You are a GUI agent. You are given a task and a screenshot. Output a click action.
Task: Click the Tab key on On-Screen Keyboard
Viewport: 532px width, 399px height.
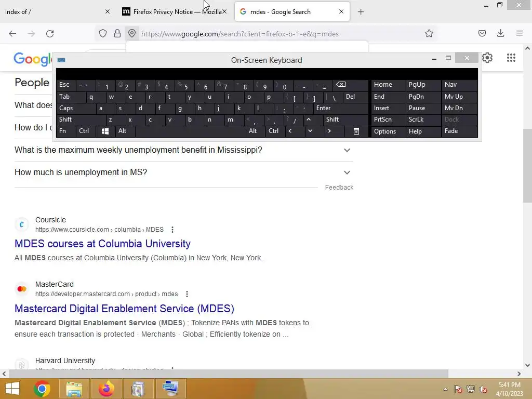click(x=71, y=97)
